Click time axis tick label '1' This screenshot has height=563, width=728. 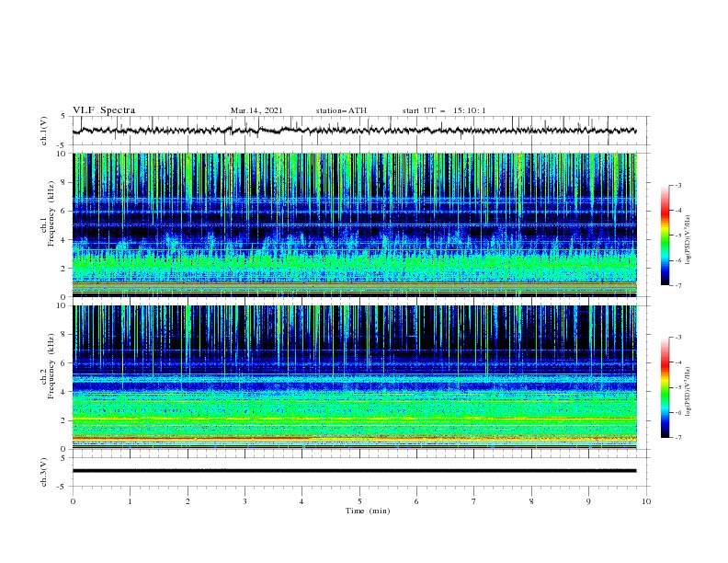(130, 501)
